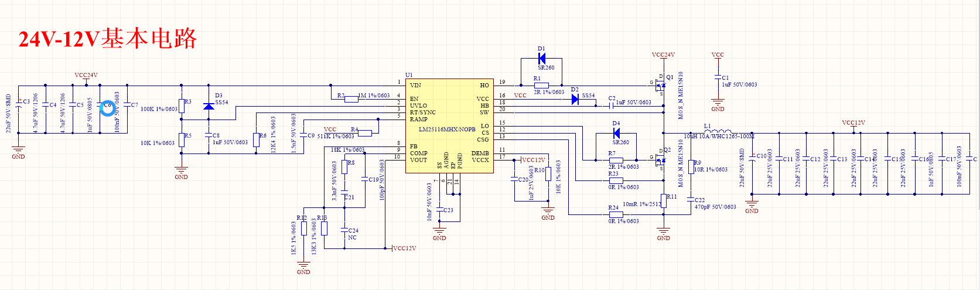Select polarized capacitor C3 symbol
The width and height of the screenshot is (980, 290).
coord(19,104)
